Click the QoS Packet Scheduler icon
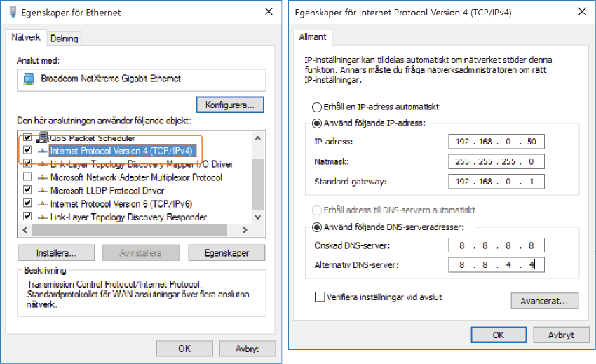 click(43, 138)
